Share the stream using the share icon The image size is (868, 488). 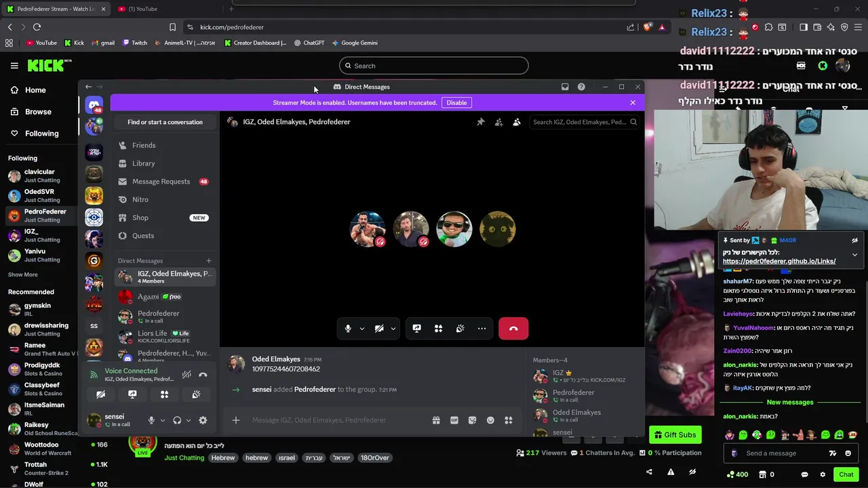tap(649, 472)
